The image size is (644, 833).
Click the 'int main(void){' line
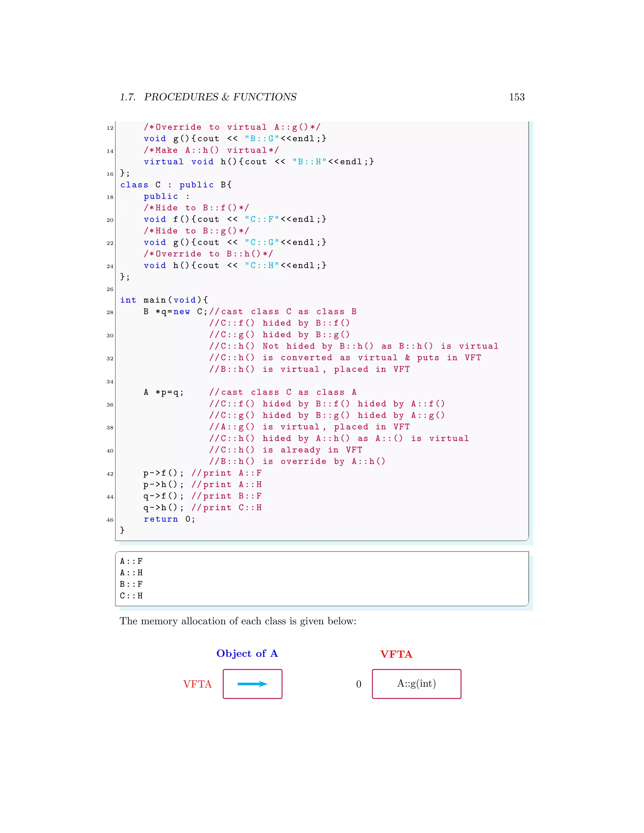[164, 300]
